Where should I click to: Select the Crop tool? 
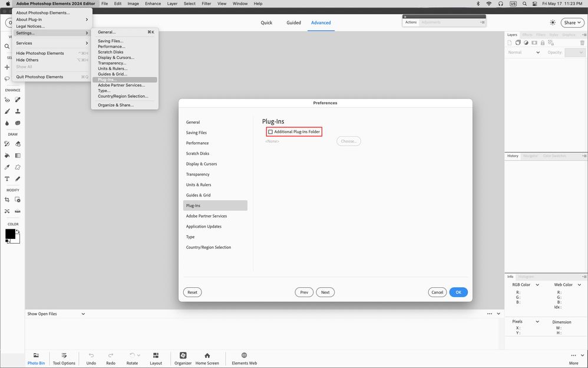coord(6,200)
